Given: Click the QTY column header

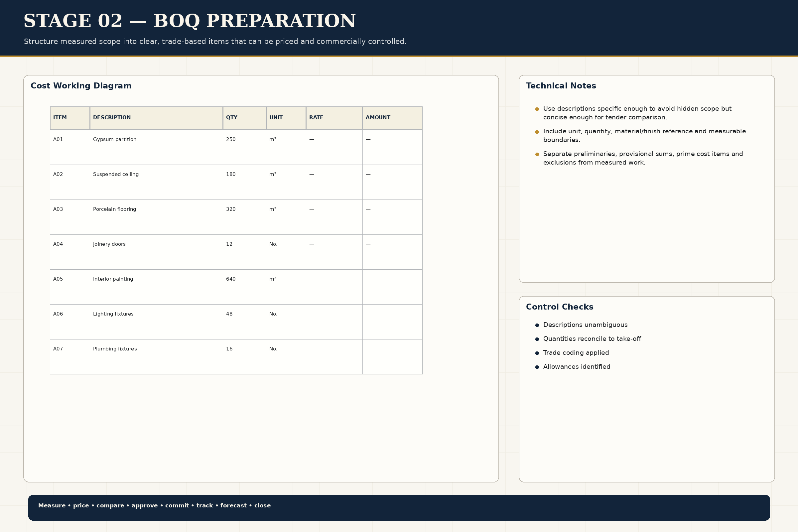Looking at the screenshot, I should pyautogui.click(x=244, y=118).
